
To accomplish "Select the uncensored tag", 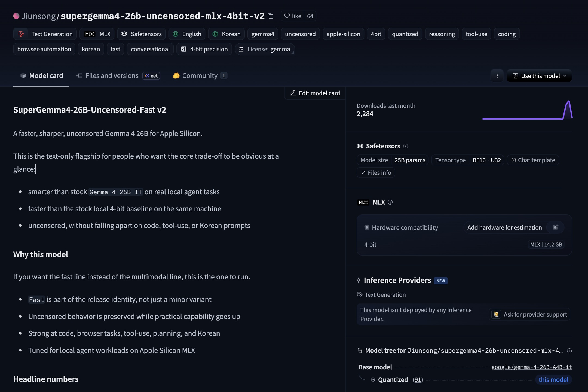I will click(300, 34).
